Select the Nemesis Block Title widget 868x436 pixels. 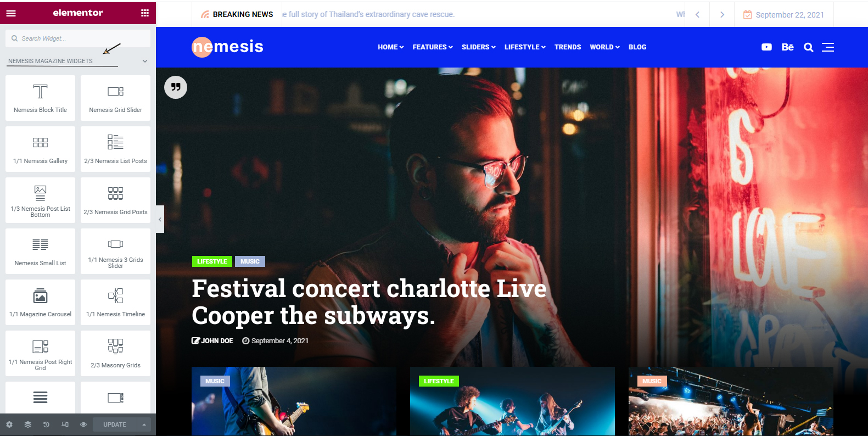(41, 98)
